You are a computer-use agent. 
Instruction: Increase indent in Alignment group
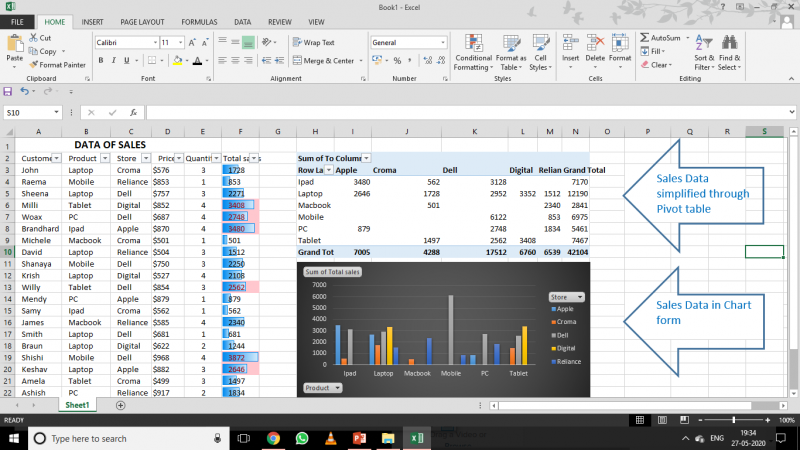279,61
